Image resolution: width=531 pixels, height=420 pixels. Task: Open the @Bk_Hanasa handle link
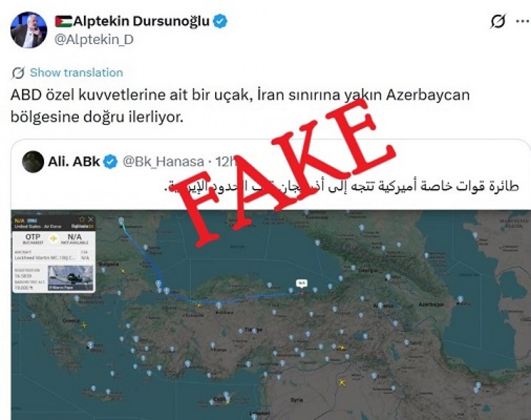coord(163,162)
